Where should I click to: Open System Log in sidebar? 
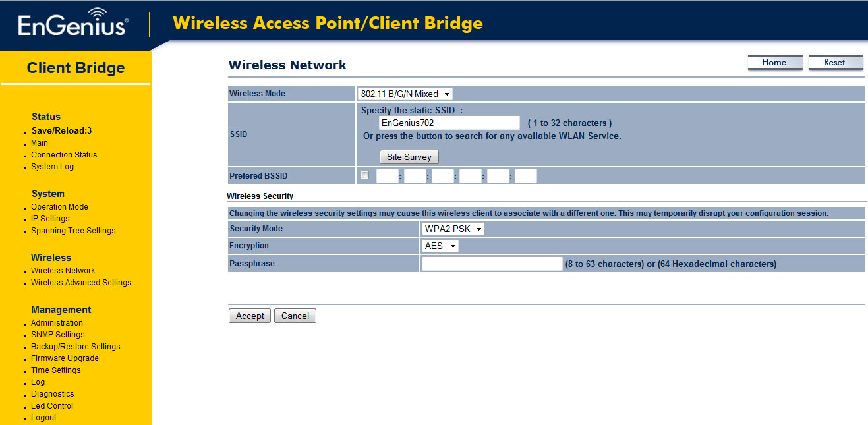pos(52,167)
